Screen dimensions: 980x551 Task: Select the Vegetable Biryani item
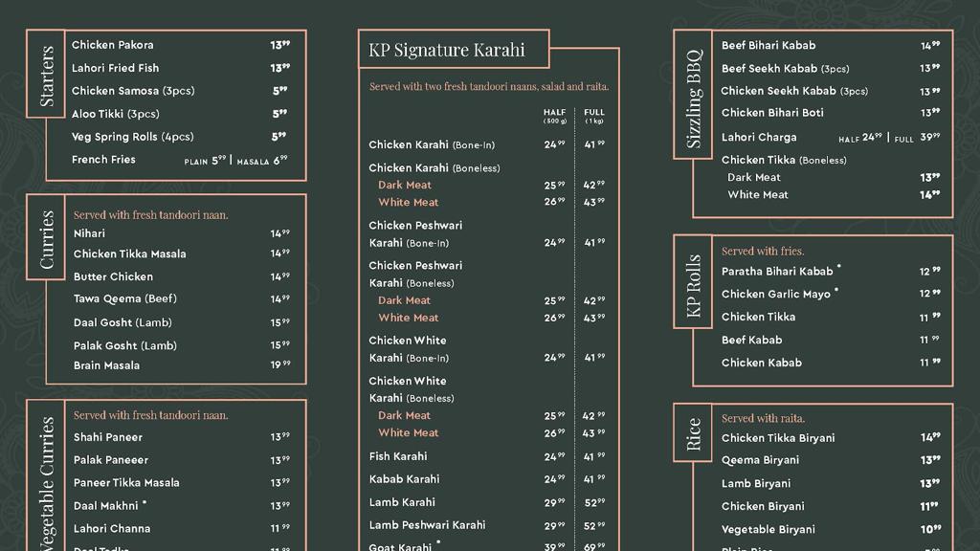(768, 529)
